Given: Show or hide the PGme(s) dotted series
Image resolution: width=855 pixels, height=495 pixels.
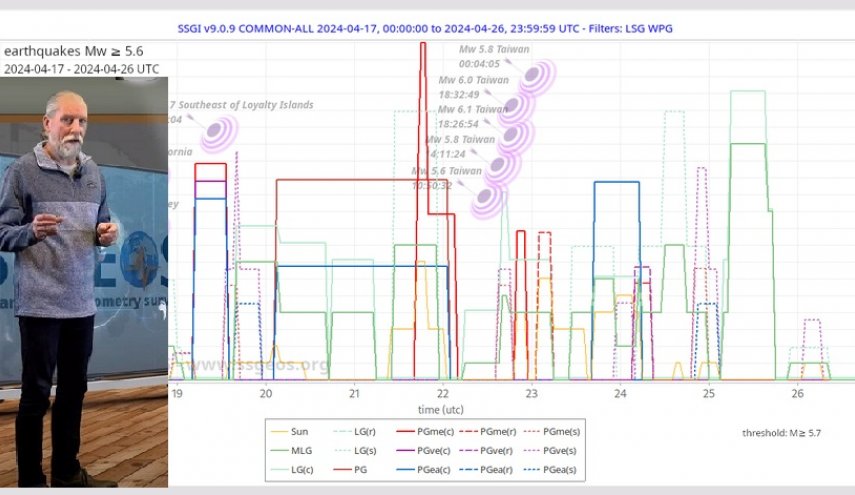Looking at the screenshot, I should pos(552,432).
